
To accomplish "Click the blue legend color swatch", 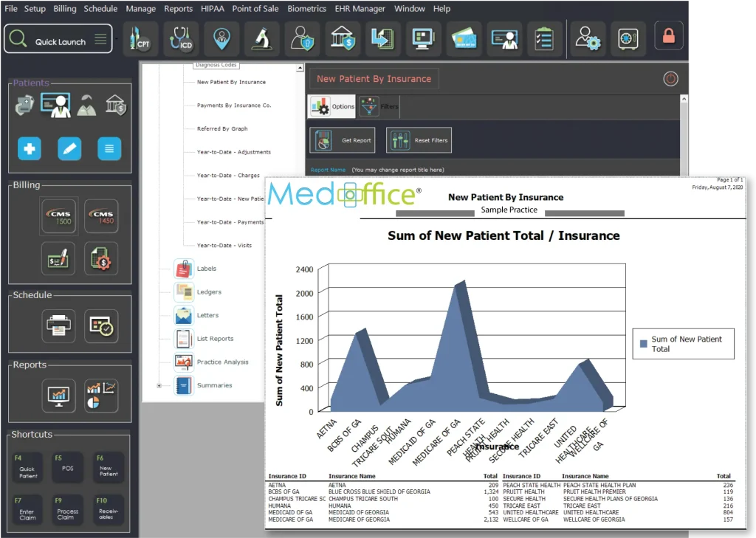I will [x=644, y=344].
